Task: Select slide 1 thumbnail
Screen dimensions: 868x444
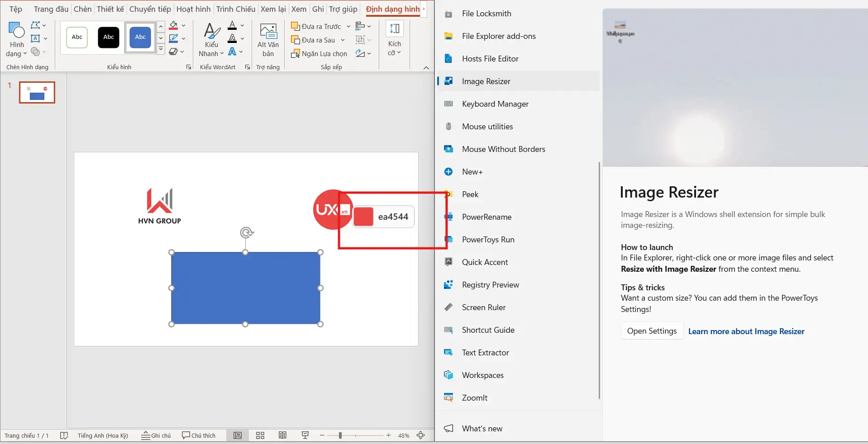Action: (x=36, y=92)
